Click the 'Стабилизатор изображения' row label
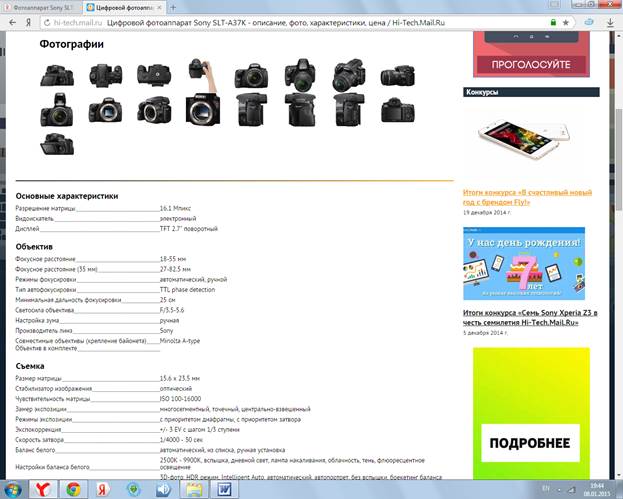The height and width of the screenshot is (499, 623). click(54, 389)
